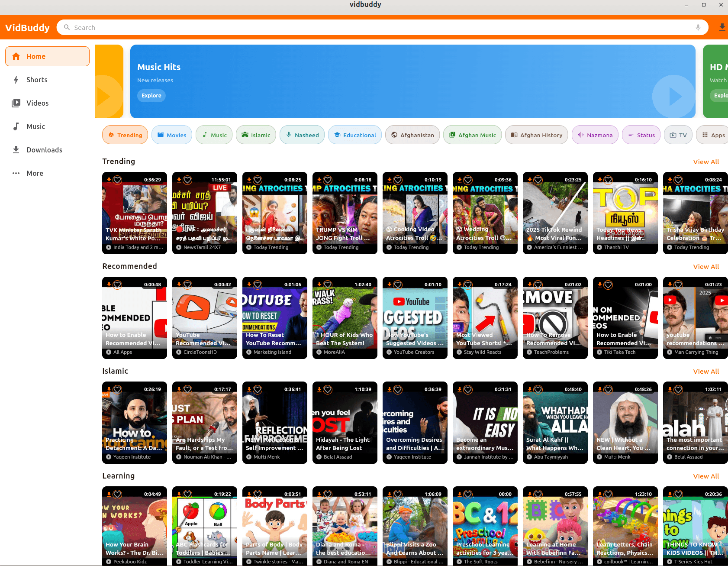The width and height of the screenshot is (728, 566).
Task: Favorite the CircleToonsHD 'YouTube Recommended' video
Action: point(187,285)
